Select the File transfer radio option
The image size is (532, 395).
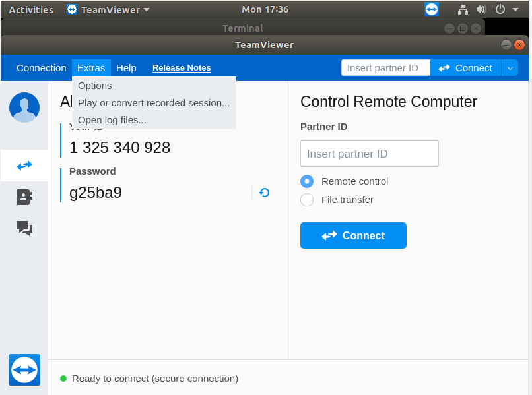(x=307, y=200)
